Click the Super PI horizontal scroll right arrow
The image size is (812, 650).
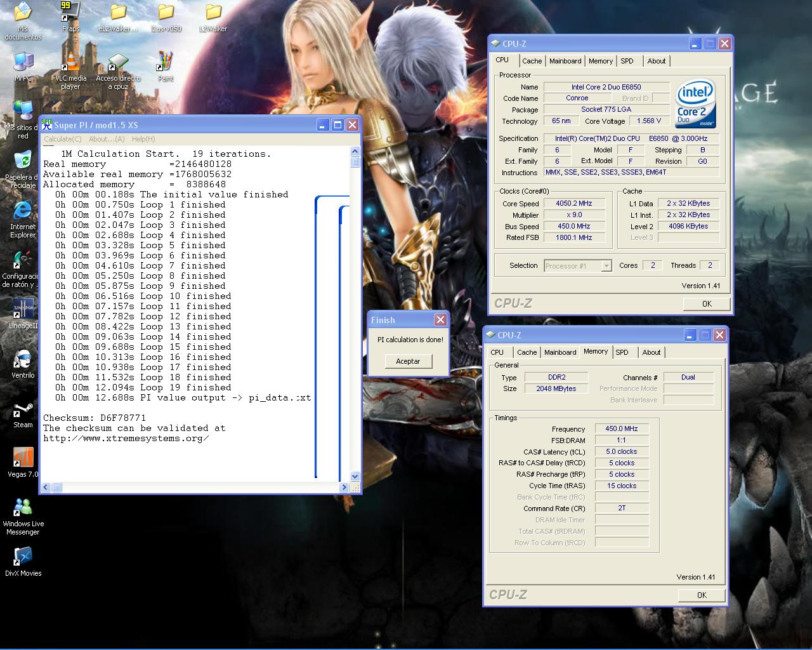(x=344, y=487)
